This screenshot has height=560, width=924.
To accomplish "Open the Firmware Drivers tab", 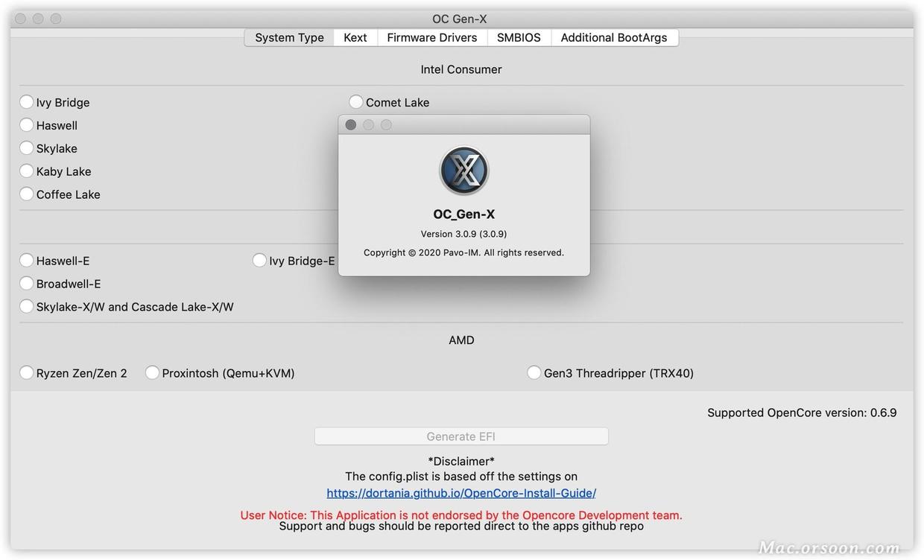I will click(x=432, y=37).
